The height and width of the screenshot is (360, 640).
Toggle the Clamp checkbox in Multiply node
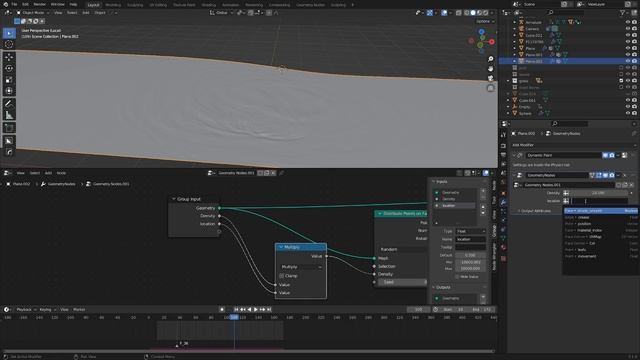coord(282,276)
